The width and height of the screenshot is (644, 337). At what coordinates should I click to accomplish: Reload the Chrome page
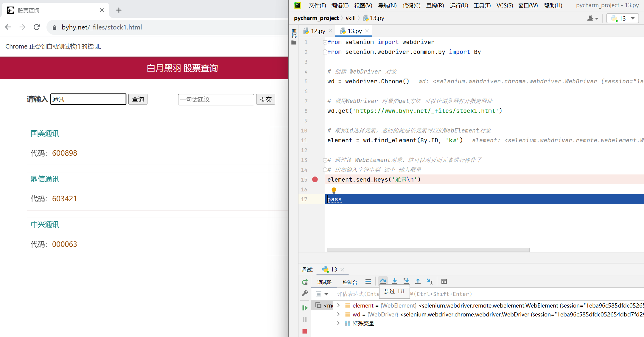(x=37, y=27)
